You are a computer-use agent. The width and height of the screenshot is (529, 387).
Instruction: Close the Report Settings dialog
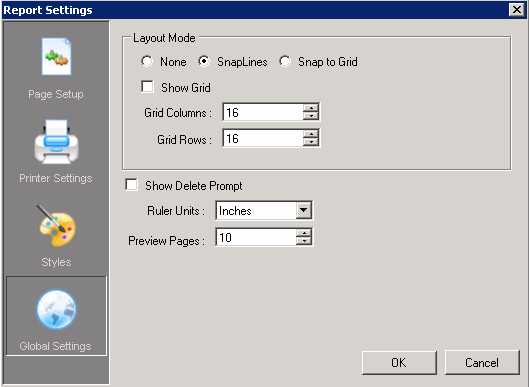[517, 10]
